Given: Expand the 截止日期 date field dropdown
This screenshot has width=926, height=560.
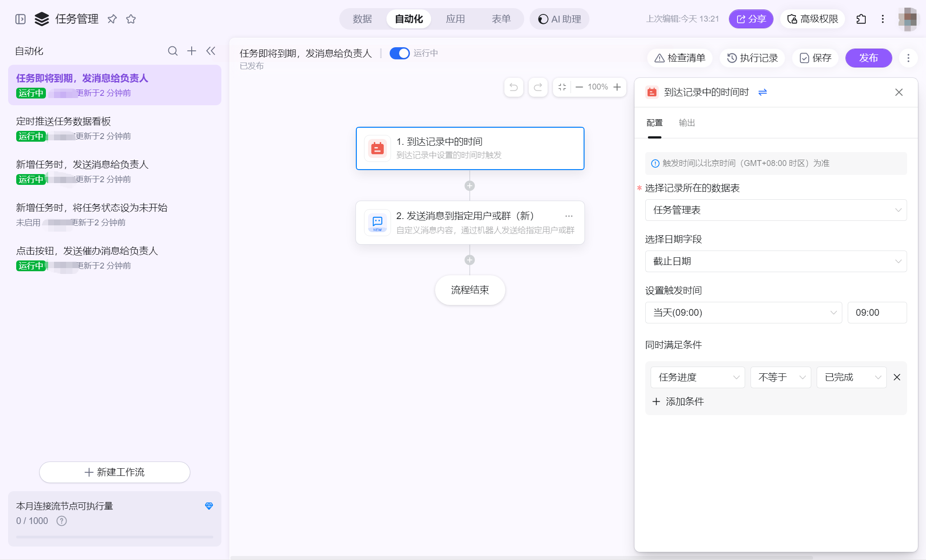Looking at the screenshot, I should pos(775,261).
